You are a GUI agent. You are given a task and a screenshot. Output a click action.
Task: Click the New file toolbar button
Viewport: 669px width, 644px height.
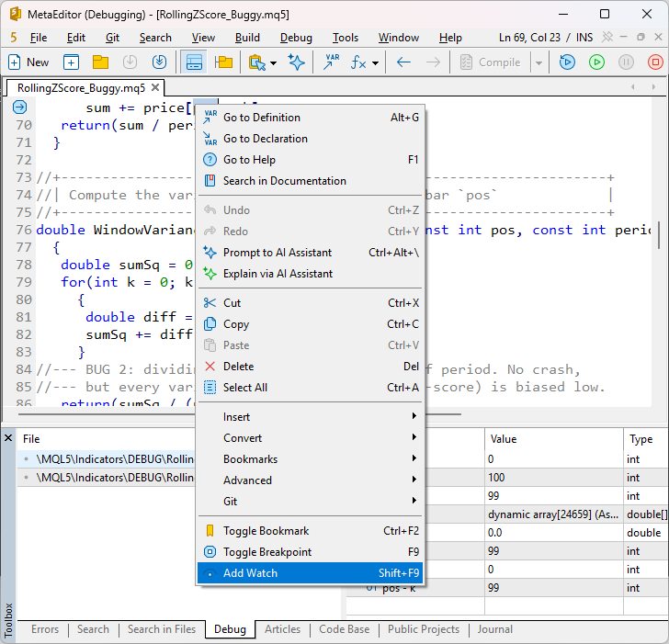pos(28,62)
